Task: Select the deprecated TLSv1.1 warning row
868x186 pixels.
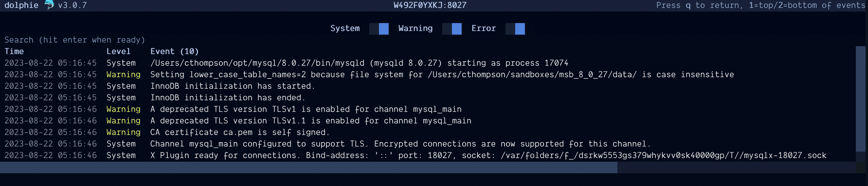Action: pyautogui.click(x=428, y=121)
